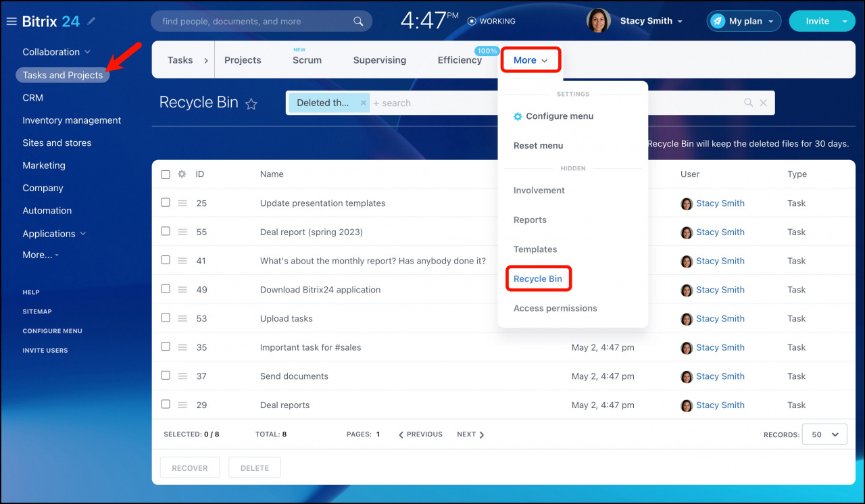The width and height of the screenshot is (865, 504).
Task: Open Templates from the hidden menu items
Action: tap(535, 249)
